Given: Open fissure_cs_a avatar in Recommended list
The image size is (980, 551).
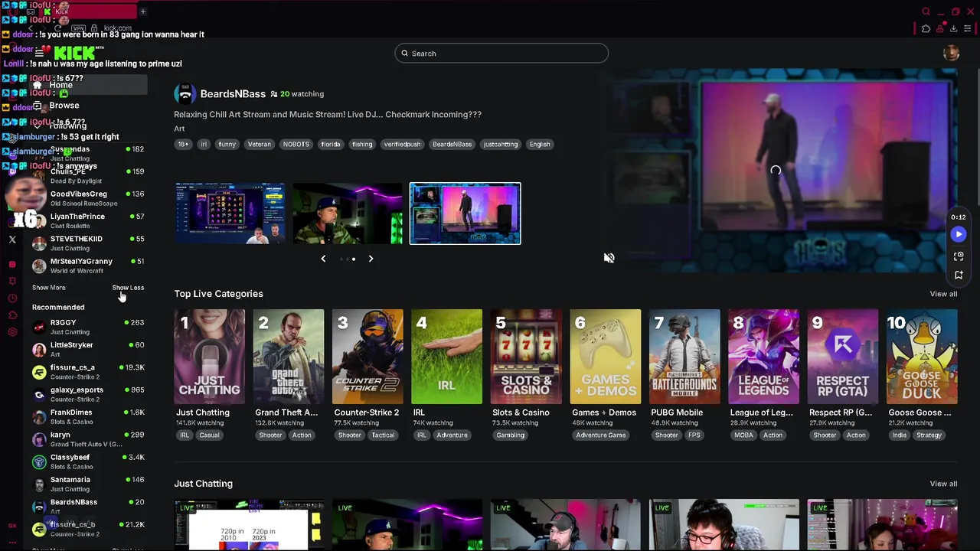Looking at the screenshot, I should pyautogui.click(x=39, y=372).
